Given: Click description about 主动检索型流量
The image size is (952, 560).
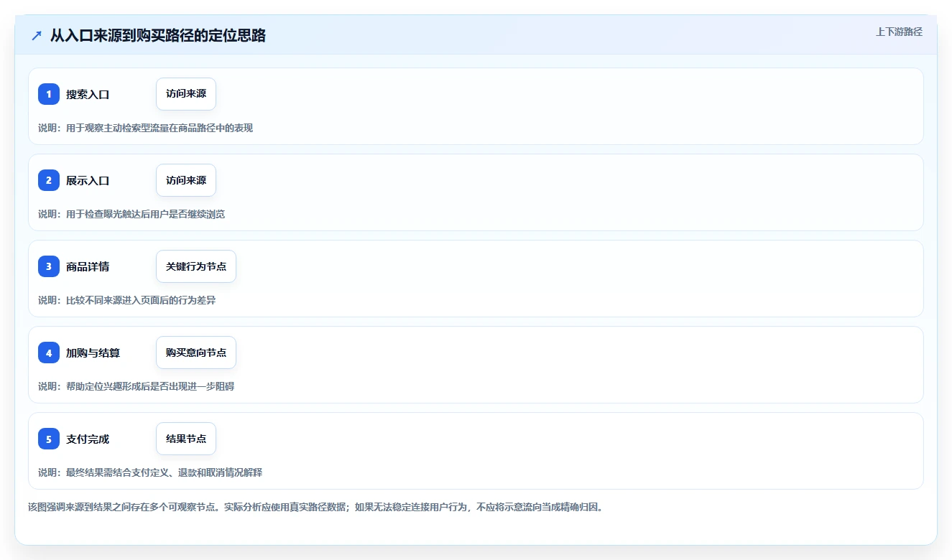Looking at the screenshot, I should 145,128.
